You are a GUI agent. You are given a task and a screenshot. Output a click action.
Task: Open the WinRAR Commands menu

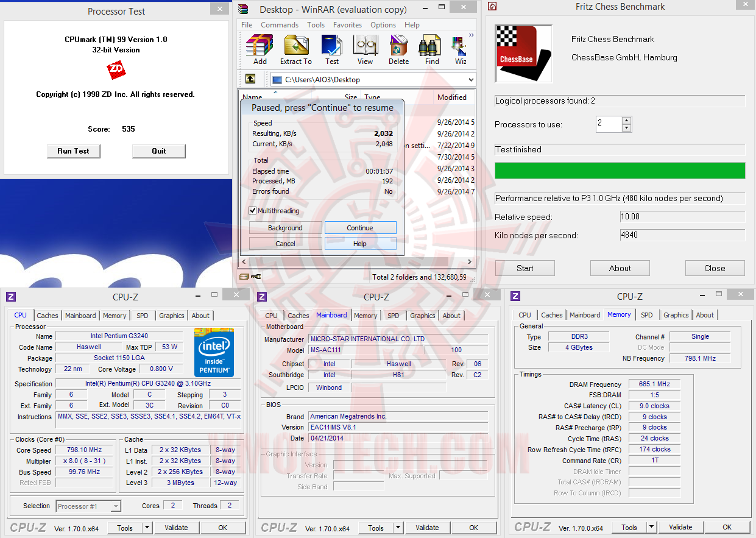(280, 25)
